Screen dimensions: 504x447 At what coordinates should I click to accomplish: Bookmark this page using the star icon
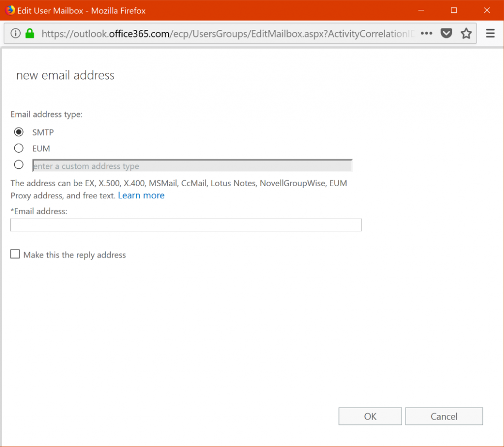[466, 33]
